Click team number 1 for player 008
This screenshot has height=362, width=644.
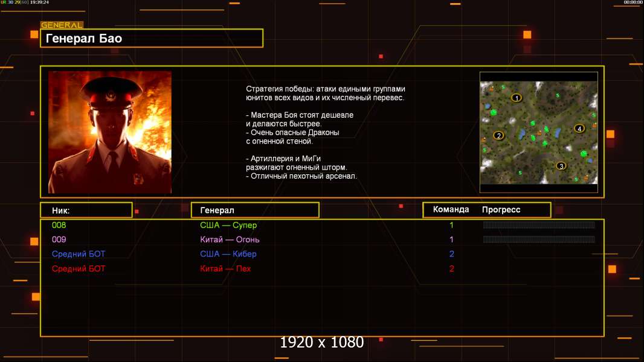pos(451,225)
